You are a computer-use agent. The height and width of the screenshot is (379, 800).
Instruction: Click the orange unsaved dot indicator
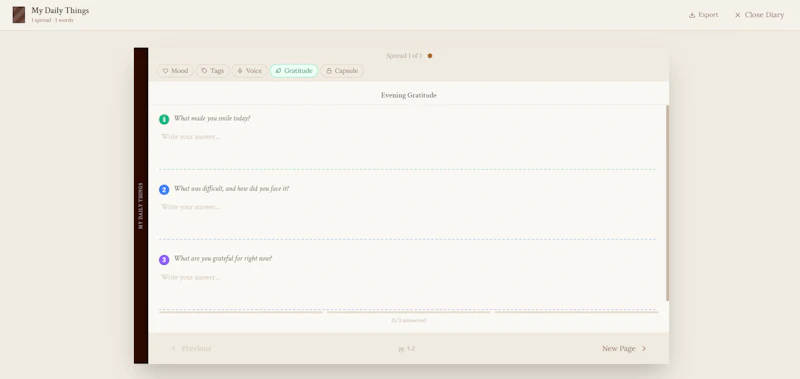pyautogui.click(x=430, y=56)
